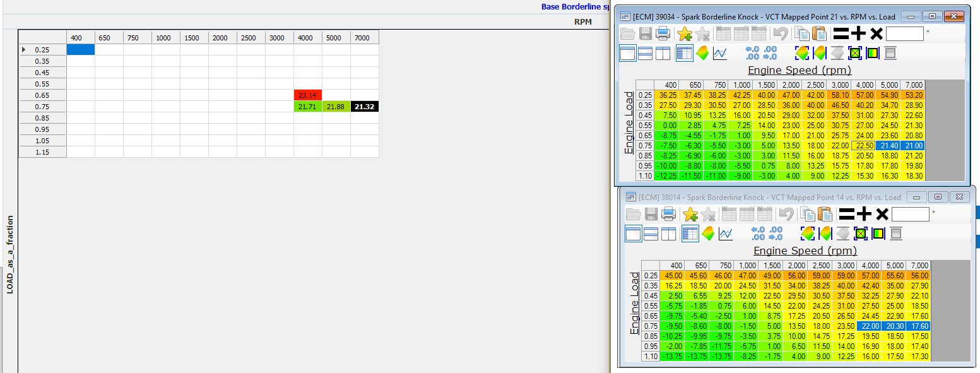Select single-pane layout in 38014 window
Screen dimensions: 980x373
click(x=634, y=234)
